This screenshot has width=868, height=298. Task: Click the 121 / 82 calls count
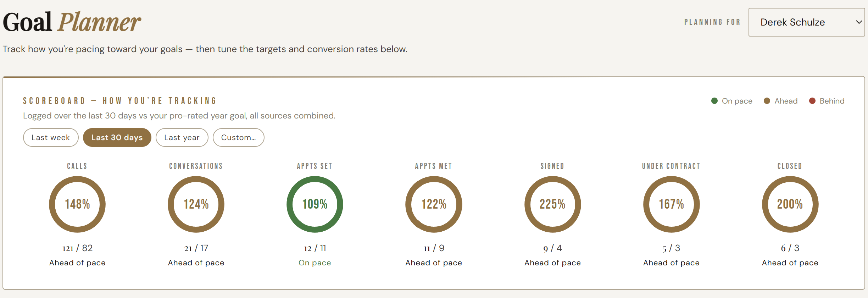(x=77, y=248)
